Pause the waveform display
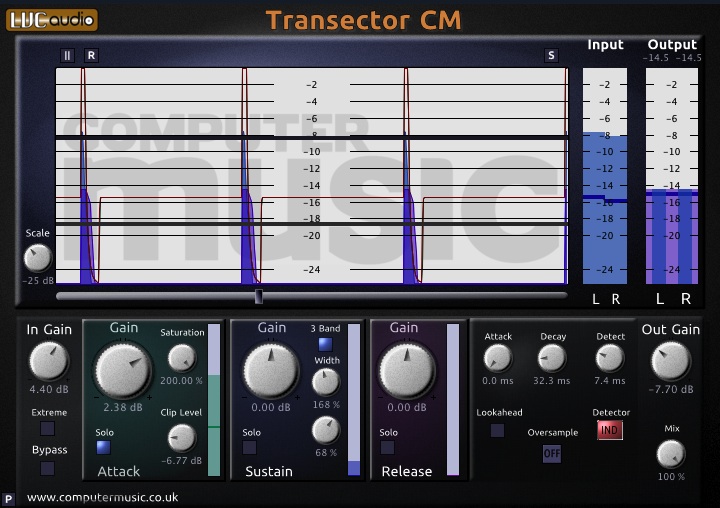 pos(67,56)
